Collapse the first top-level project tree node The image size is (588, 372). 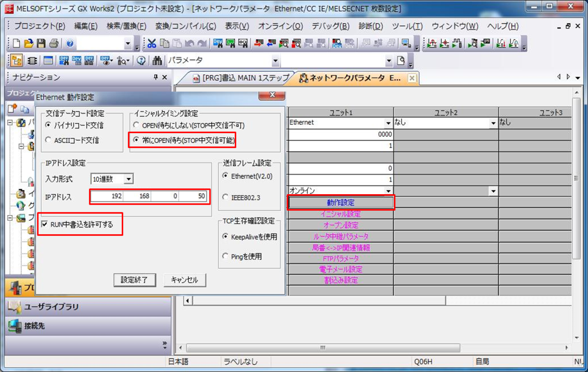[11, 123]
